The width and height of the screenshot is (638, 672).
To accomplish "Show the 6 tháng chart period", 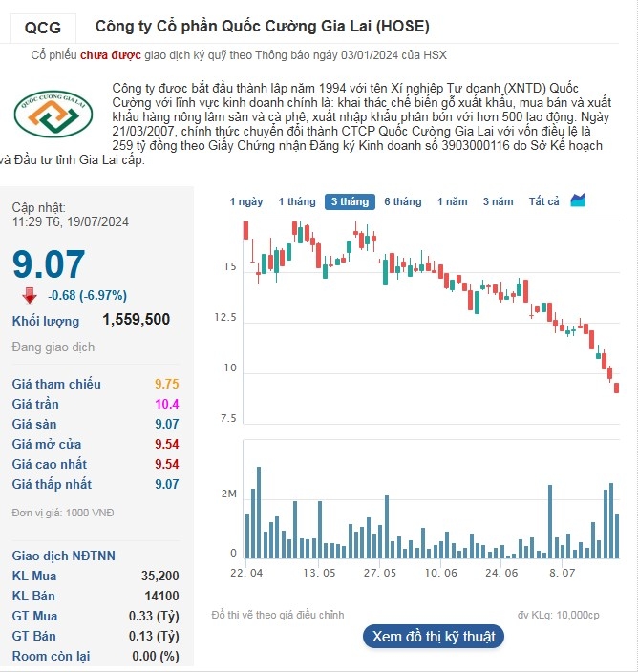I will pyautogui.click(x=402, y=201).
